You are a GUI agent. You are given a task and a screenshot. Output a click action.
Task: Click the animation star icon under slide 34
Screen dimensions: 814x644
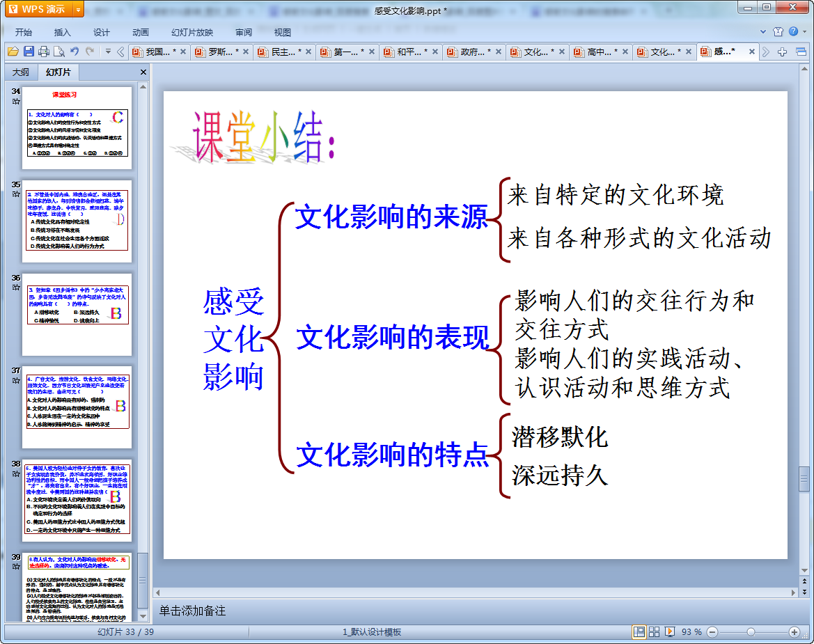point(16,101)
